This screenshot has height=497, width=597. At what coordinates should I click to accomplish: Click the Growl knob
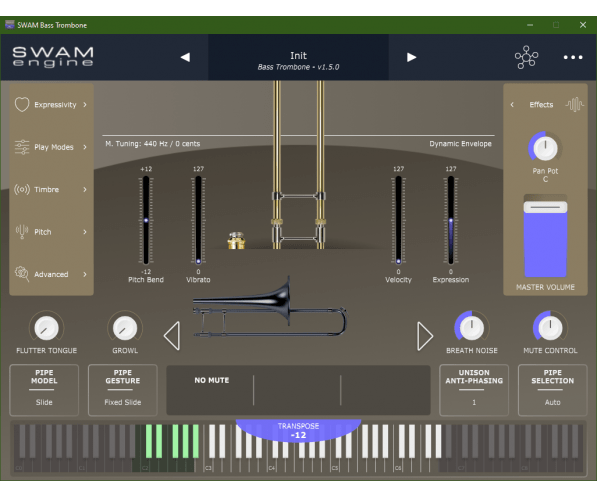click(x=125, y=328)
